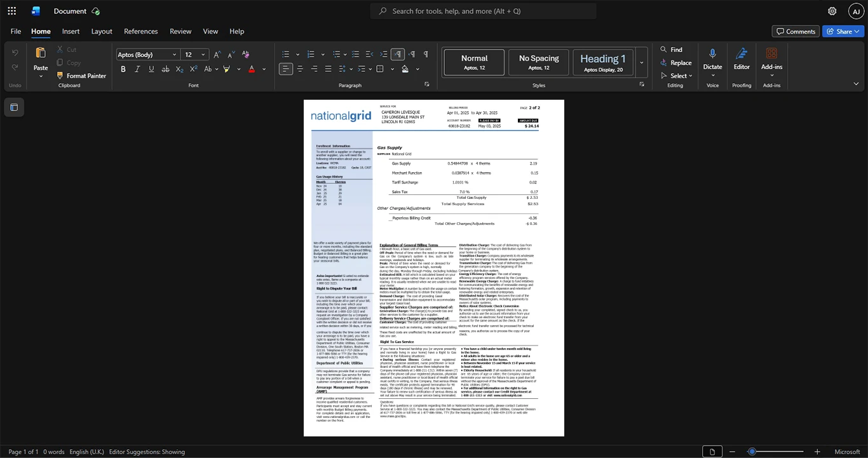
Task: Clear all formatting with eraser A icon
Action: (x=246, y=55)
